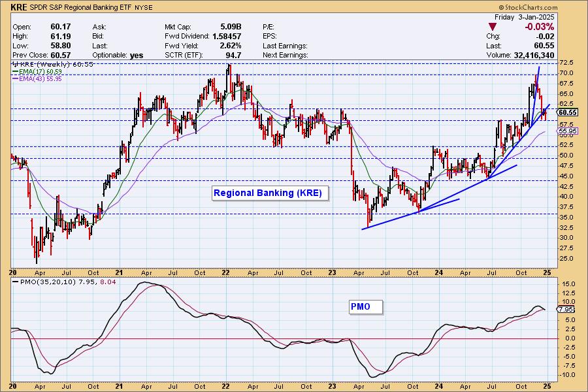Click the date 'Friday 3-Jan-2025'
This screenshot has width=588, height=392.
point(524,17)
